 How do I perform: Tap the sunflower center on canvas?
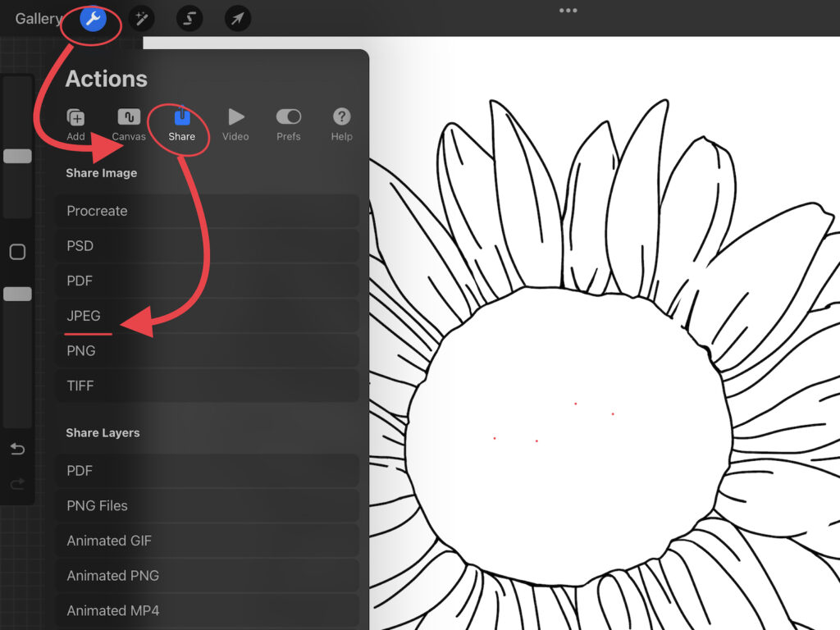568,436
